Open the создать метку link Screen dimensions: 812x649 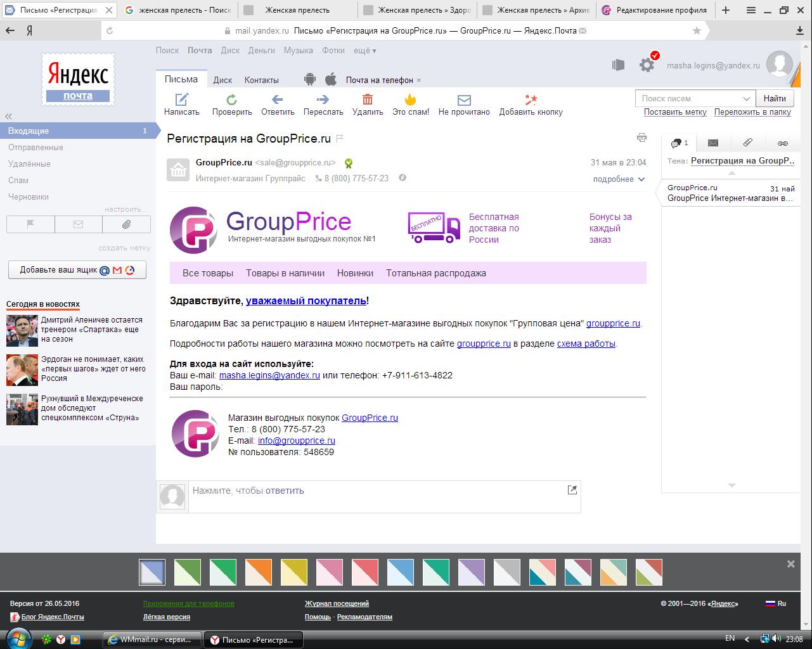(124, 248)
